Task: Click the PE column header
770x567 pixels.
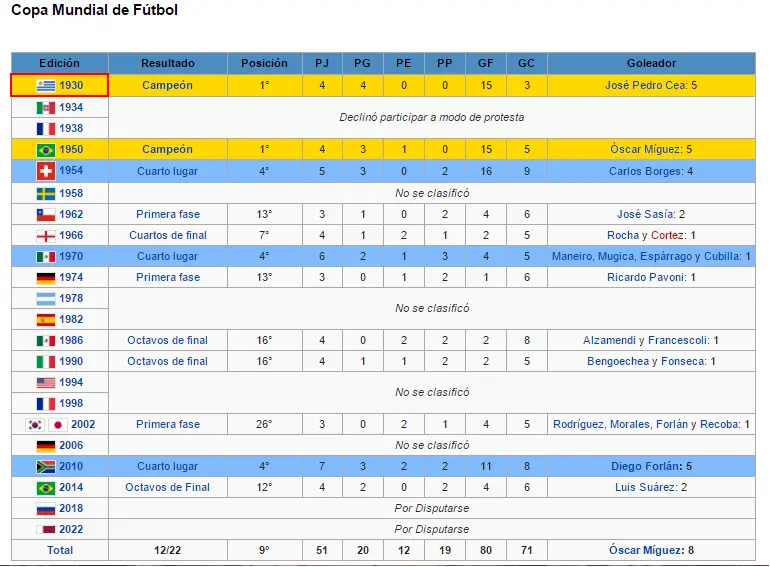Action: (x=404, y=63)
